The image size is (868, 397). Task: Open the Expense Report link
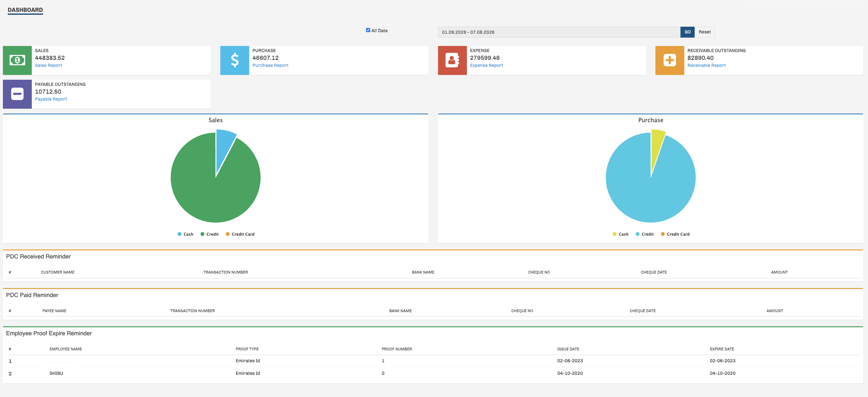point(486,66)
